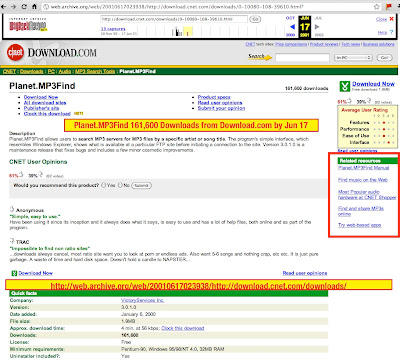Click Read user opinions in top bullet list
Image resolution: width=400 pixels, height=360 pixels.
point(220,103)
